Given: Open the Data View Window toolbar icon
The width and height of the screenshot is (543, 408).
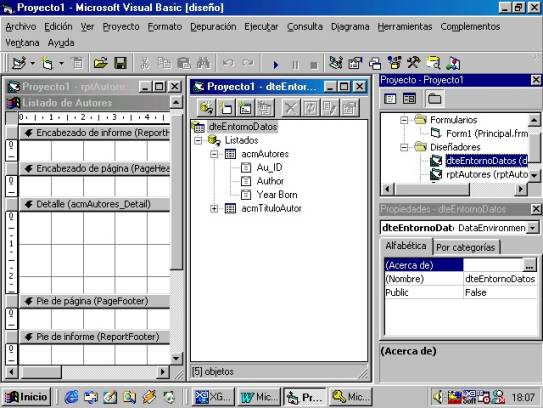Looking at the screenshot, I should tap(433, 63).
